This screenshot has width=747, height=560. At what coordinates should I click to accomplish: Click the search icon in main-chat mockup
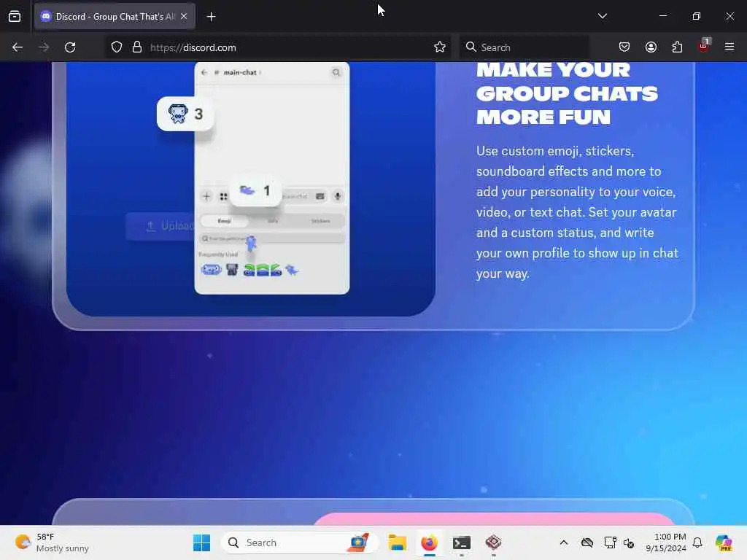click(336, 72)
